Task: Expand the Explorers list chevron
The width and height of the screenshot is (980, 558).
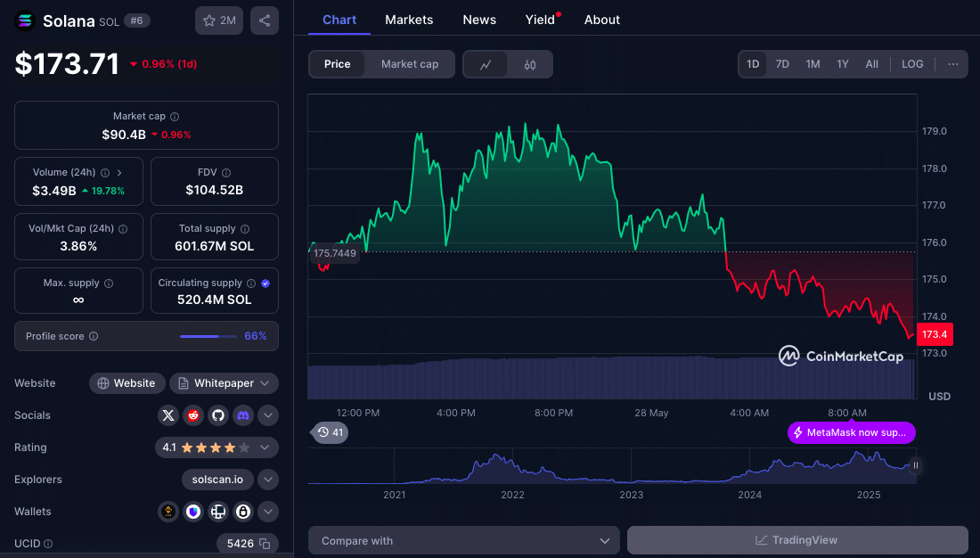Action: click(x=268, y=480)
